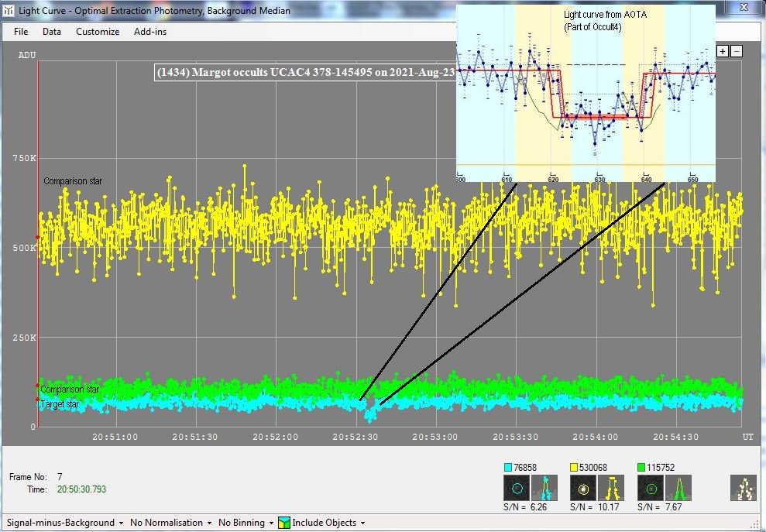766x532 pixels.
Task: Click the occultation dip in the cyan curve
Action: (x=371, y=416)
